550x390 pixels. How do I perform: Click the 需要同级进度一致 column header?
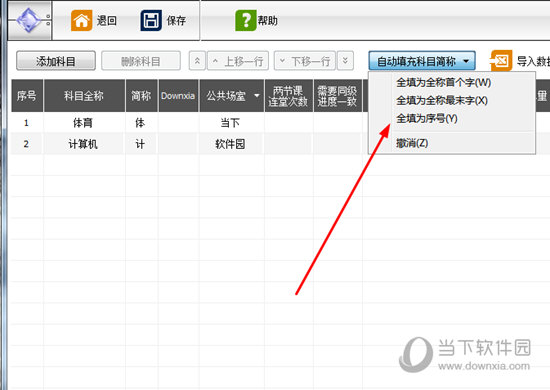(x=337, y=96)
